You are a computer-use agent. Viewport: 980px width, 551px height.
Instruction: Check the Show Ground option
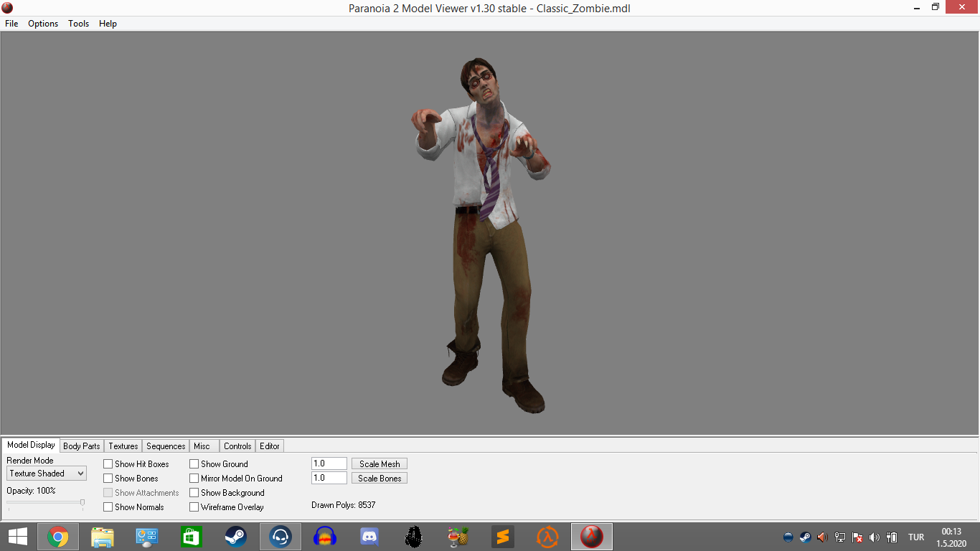[x=194, y=464]
